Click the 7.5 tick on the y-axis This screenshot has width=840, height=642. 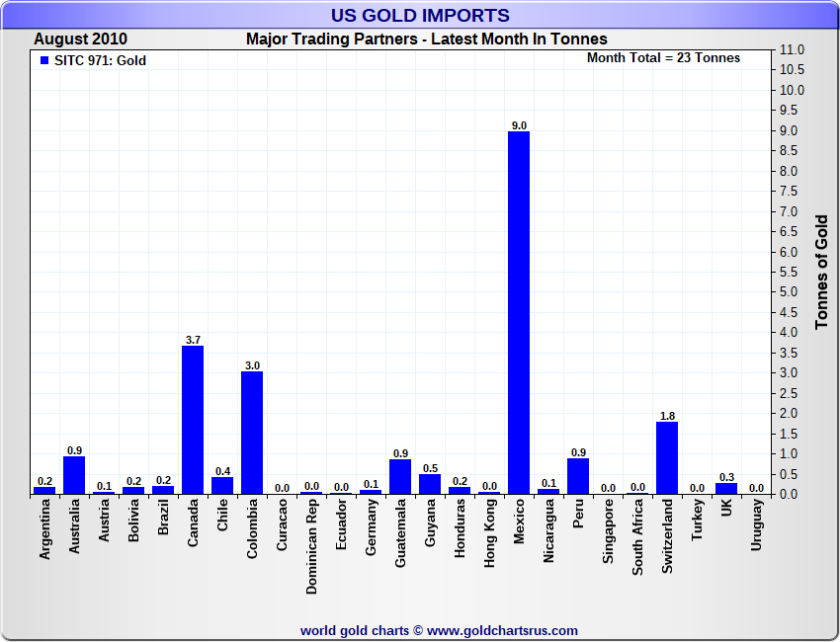coord(790,192)
